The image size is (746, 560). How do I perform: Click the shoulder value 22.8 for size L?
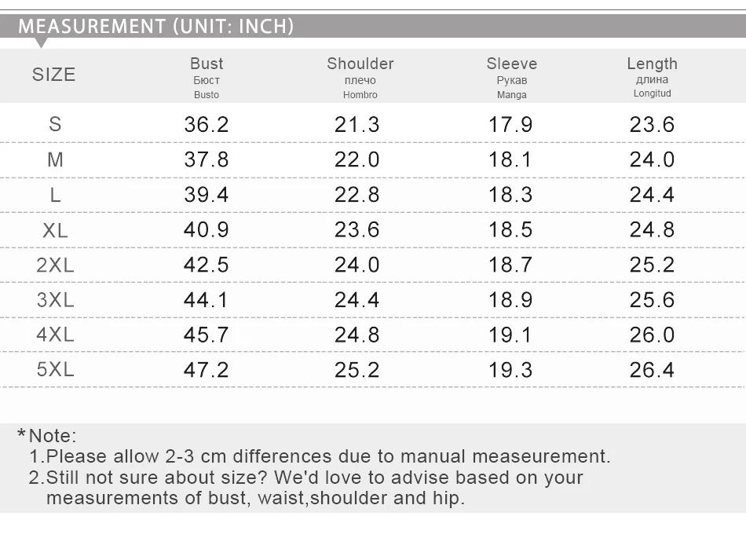pyautogui.click(x=357, y=195)
